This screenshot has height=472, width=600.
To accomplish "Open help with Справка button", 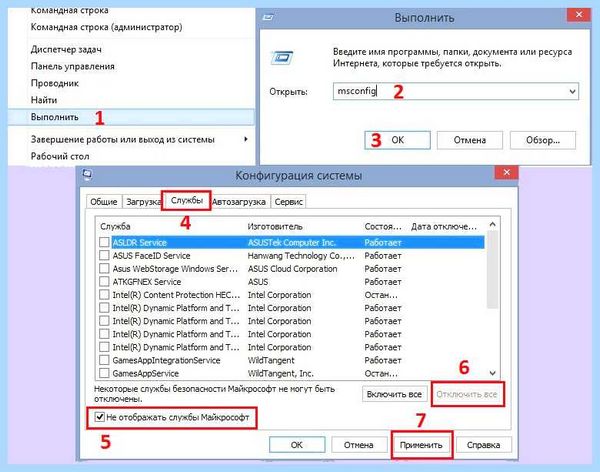I will (x=483, y=445).
